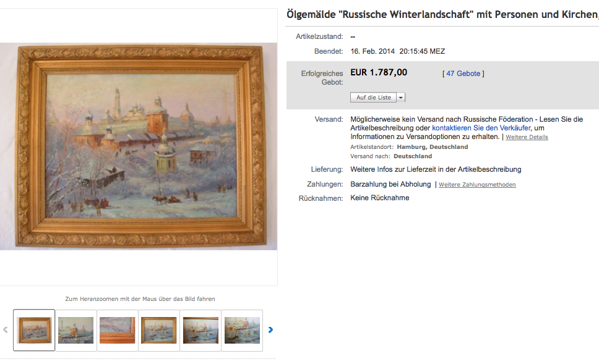Click the EUR 1.787,00 winning bid price
Viewport: 599px width, 364px height.
click(379, 72)
